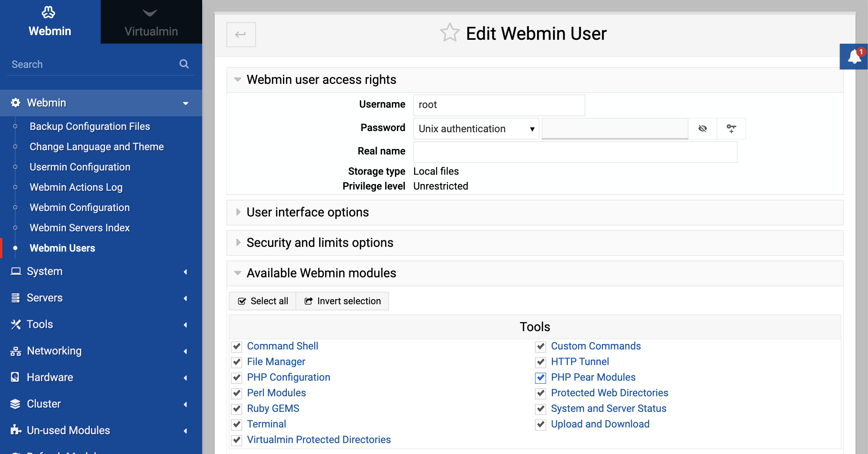Click the back arrow button
The height and width of the screenshot is (454, 868).
tap(241, 34)
